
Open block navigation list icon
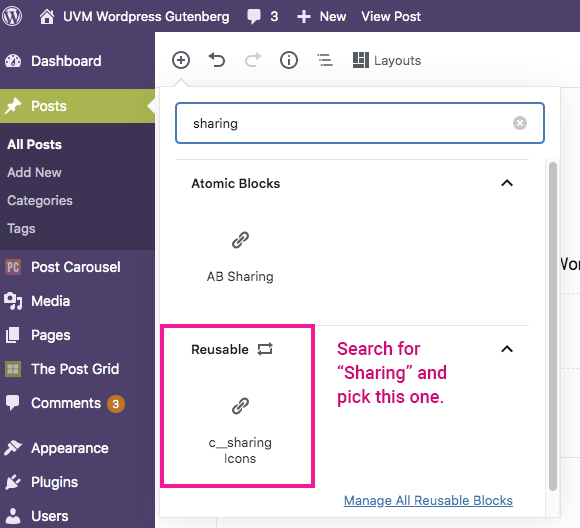coord(325,60)
